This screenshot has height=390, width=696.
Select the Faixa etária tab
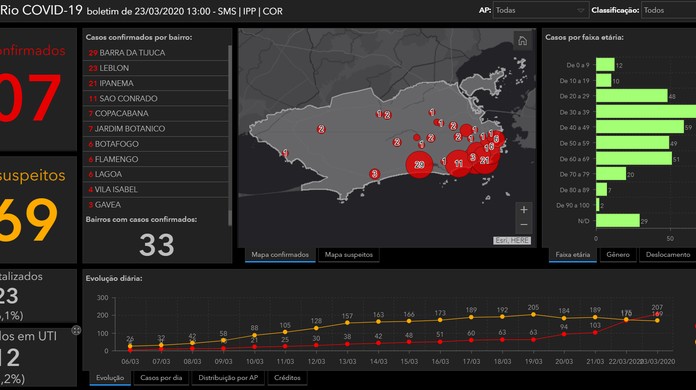(x=573, y=255)
